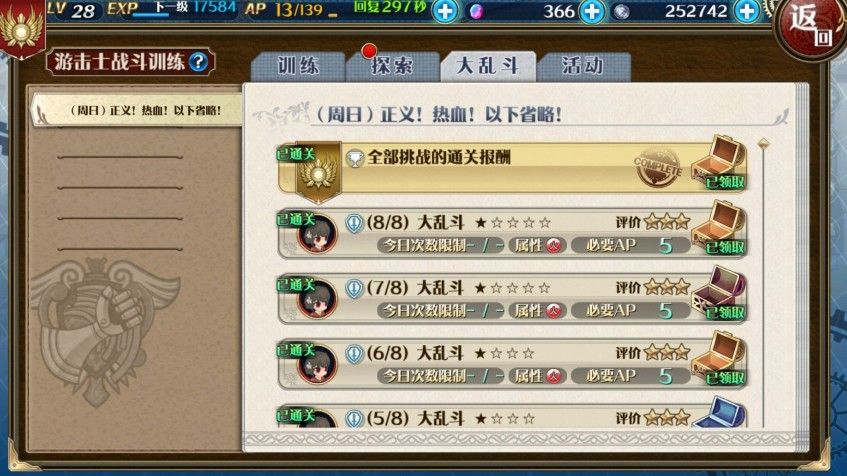
Task: Open treasure chest for all-challenge clear reward
Action: coord(720,162)
